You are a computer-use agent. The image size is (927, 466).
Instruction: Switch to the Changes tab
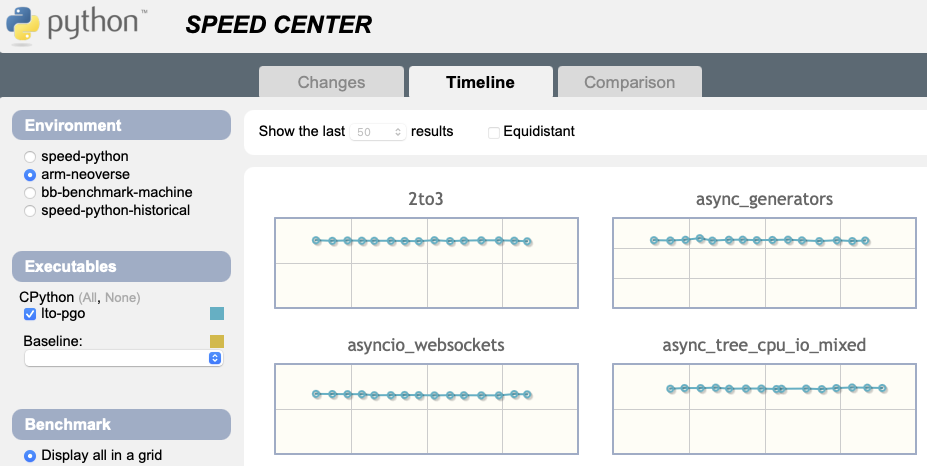click(x=331, y=82)
